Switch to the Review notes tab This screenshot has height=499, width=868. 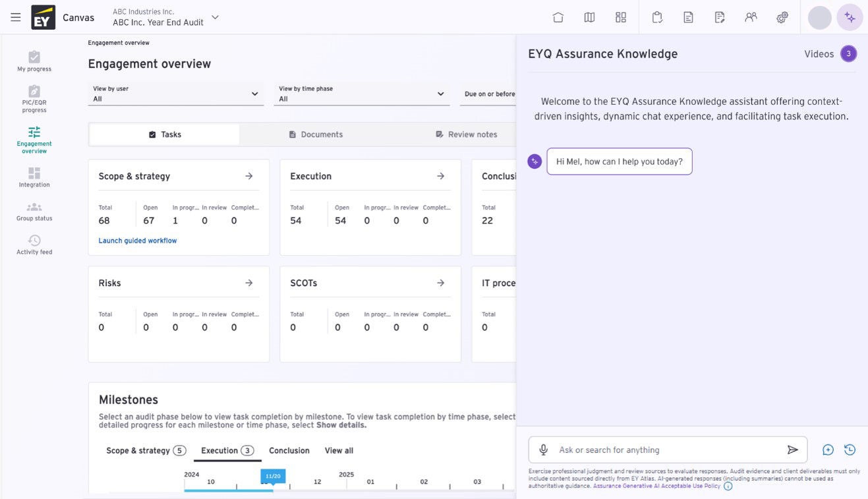click(x=466, y=134)
